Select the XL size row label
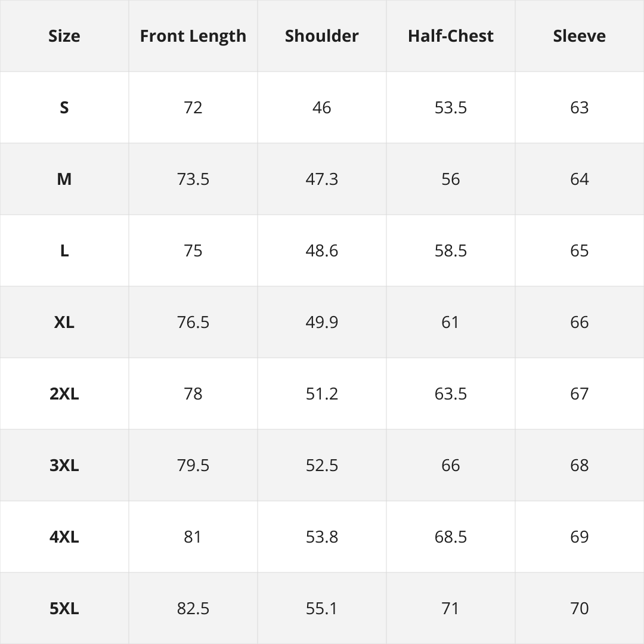The height and width of the screenshot is (644, 644). click(64, 322)
